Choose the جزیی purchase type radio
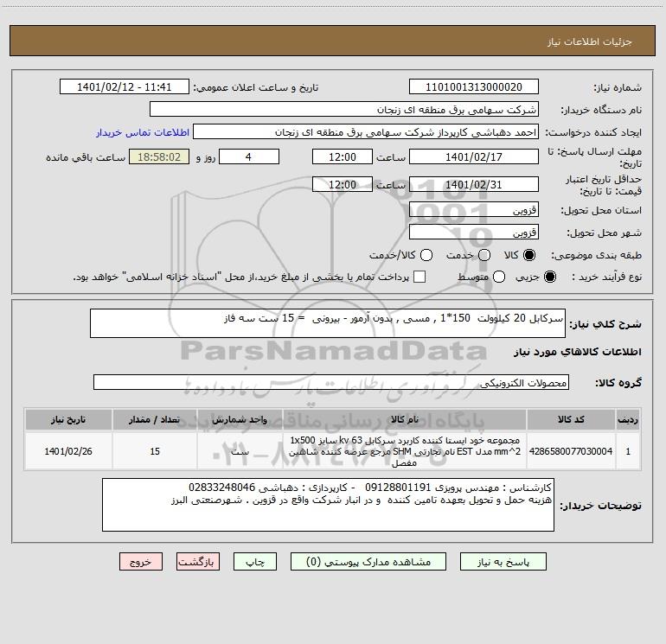 (x=549, y=277)
